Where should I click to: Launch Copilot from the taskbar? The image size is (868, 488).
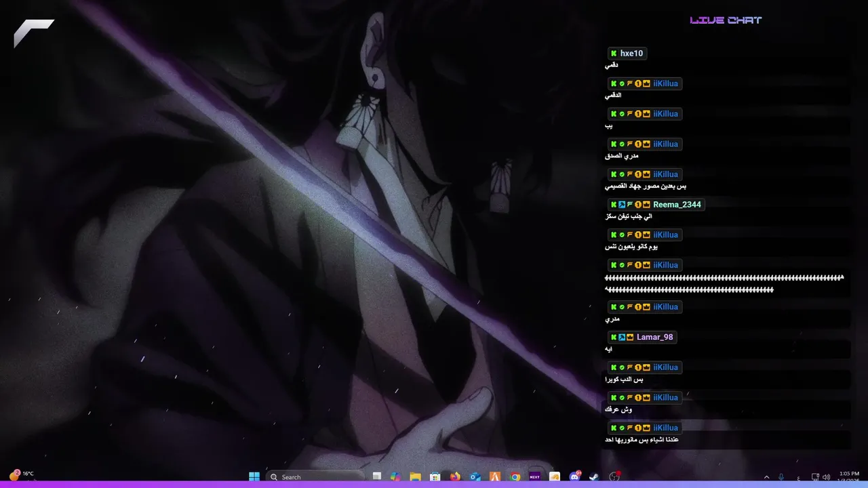(395, 476)
